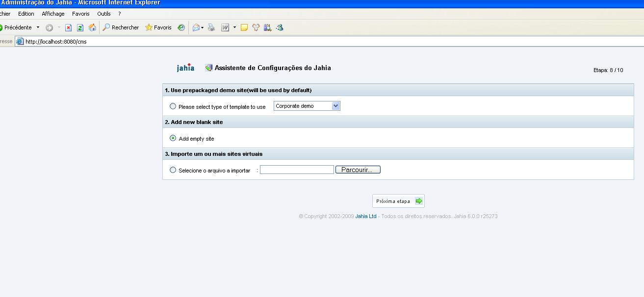This screenshot has height=297, width=644.
Task: Open the Corporate demo template dropdown
Action: tap(307, 106)
